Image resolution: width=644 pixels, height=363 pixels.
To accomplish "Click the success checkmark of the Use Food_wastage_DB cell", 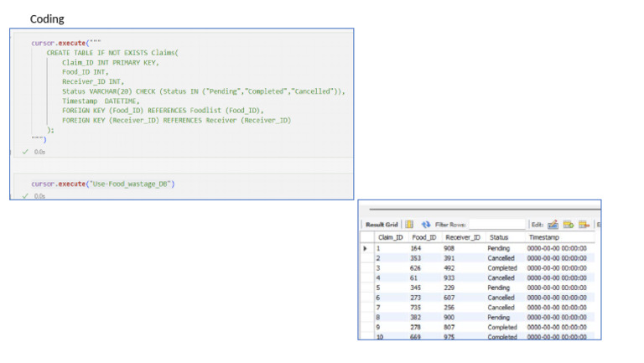I will click(25, 196).
